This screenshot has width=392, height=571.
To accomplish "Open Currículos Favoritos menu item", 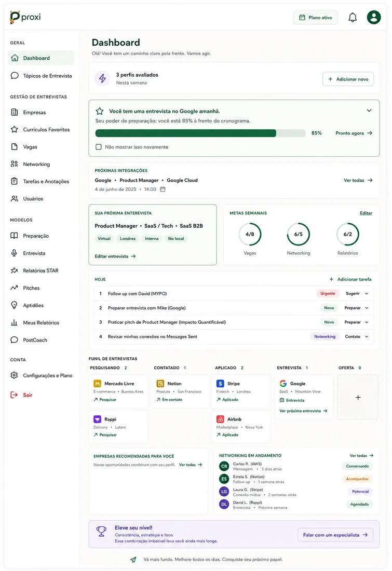I will point(41,130).
